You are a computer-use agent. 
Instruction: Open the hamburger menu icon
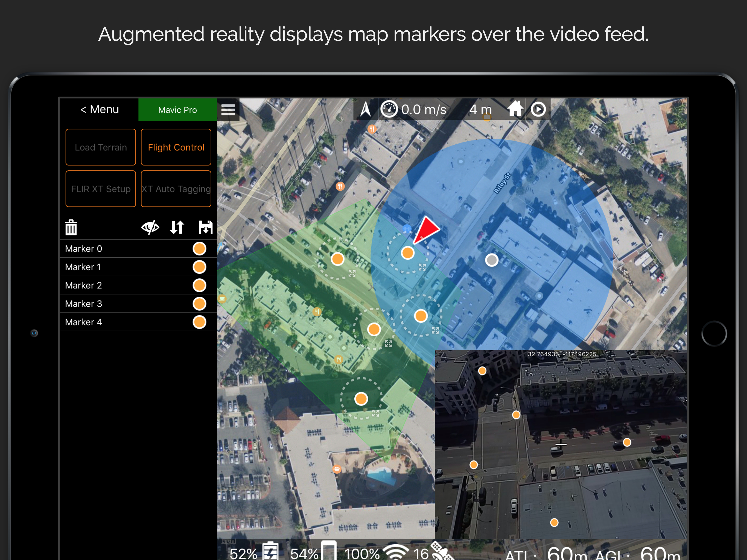click(x=228, y=110)
